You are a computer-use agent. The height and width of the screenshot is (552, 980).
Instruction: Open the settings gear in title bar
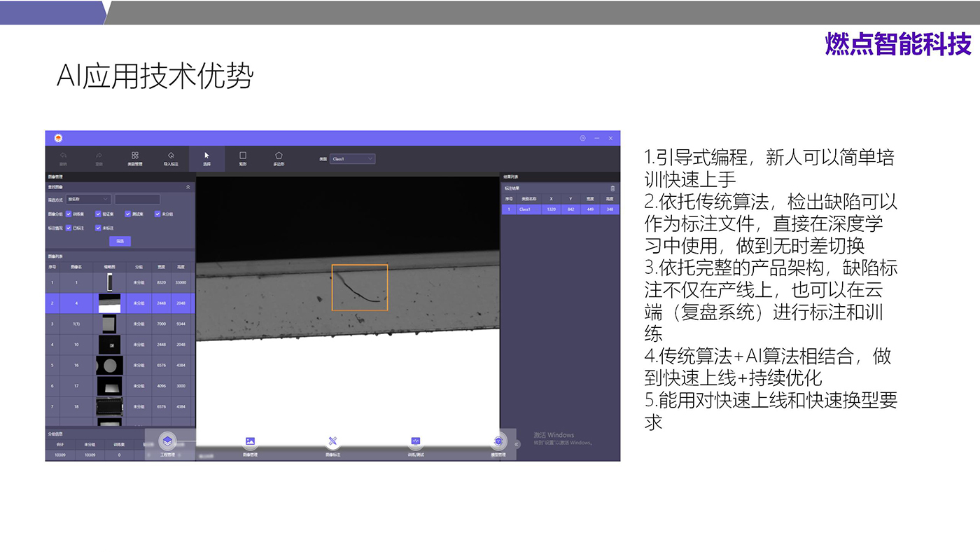[582, 138]
